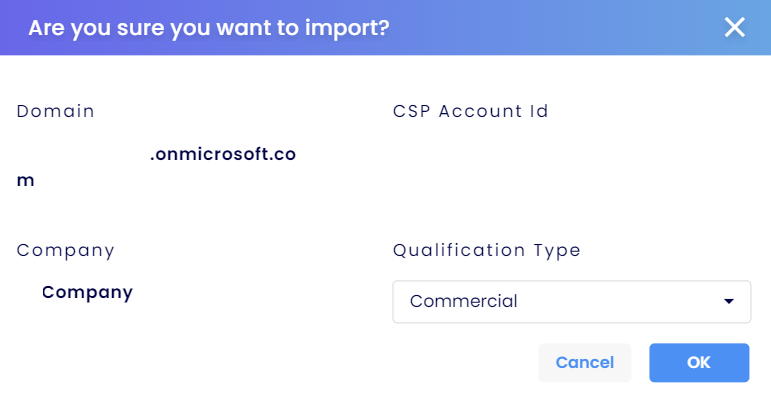Cancel the import
Image resolution: width=771 pixels, height=397 pixels.
tap(585, 363)
